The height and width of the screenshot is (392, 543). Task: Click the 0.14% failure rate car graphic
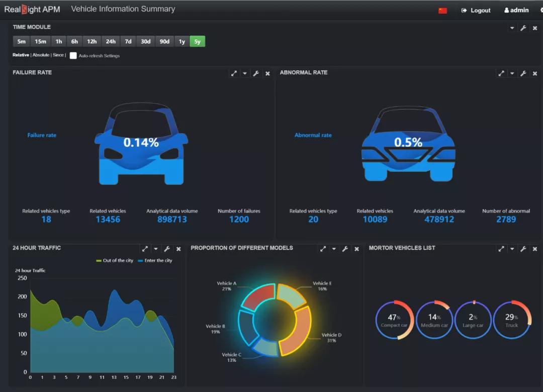141,143
